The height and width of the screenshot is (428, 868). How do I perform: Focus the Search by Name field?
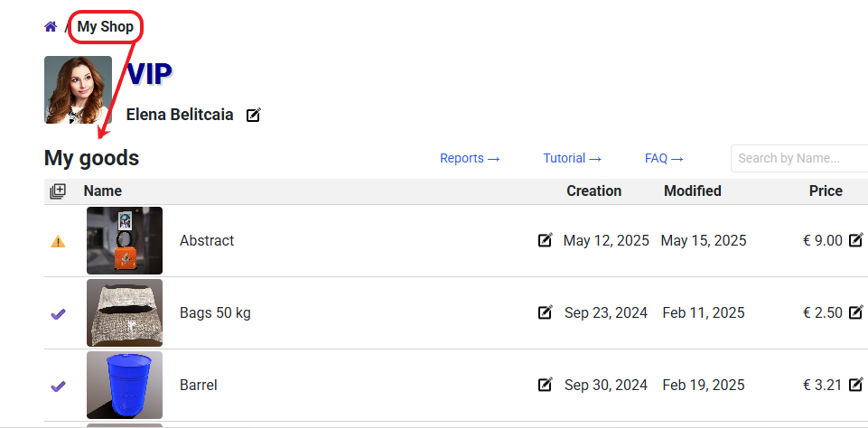pyautogui.click(x=799, y=158)
